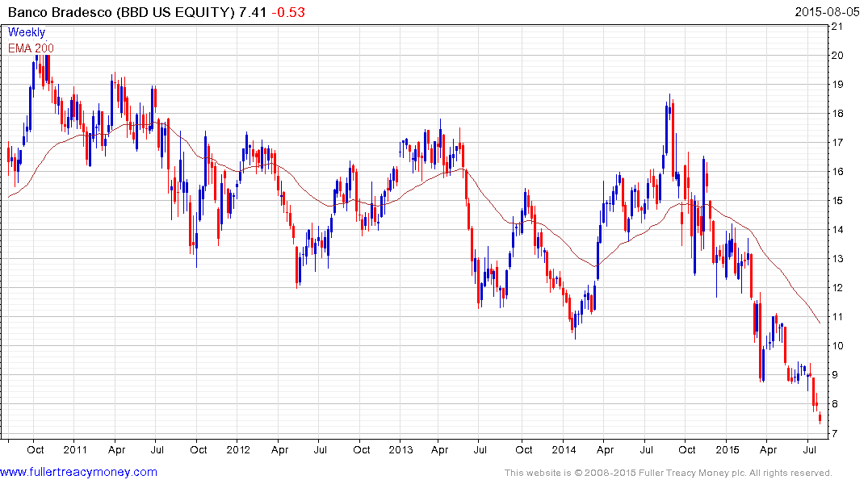This screenshot has width=868, height=484.
Task: Open the www.fullertreacymoney.com link
Action: click(x=78, y=472)
